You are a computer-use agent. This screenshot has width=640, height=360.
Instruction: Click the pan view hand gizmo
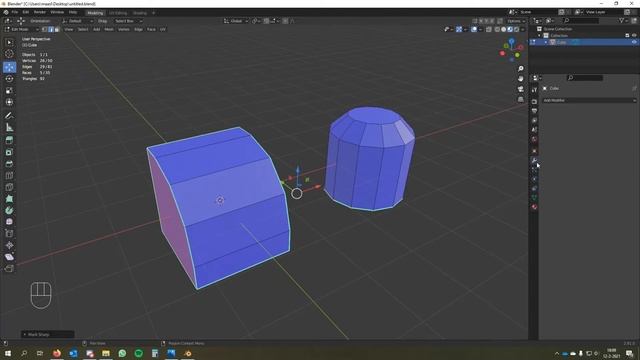coord(520,79)
